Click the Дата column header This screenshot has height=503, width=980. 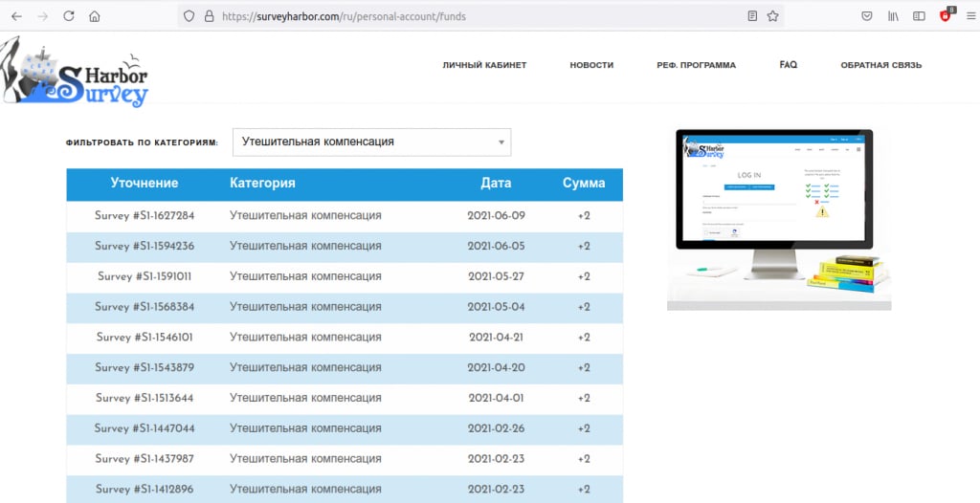(x=496, y=183)
